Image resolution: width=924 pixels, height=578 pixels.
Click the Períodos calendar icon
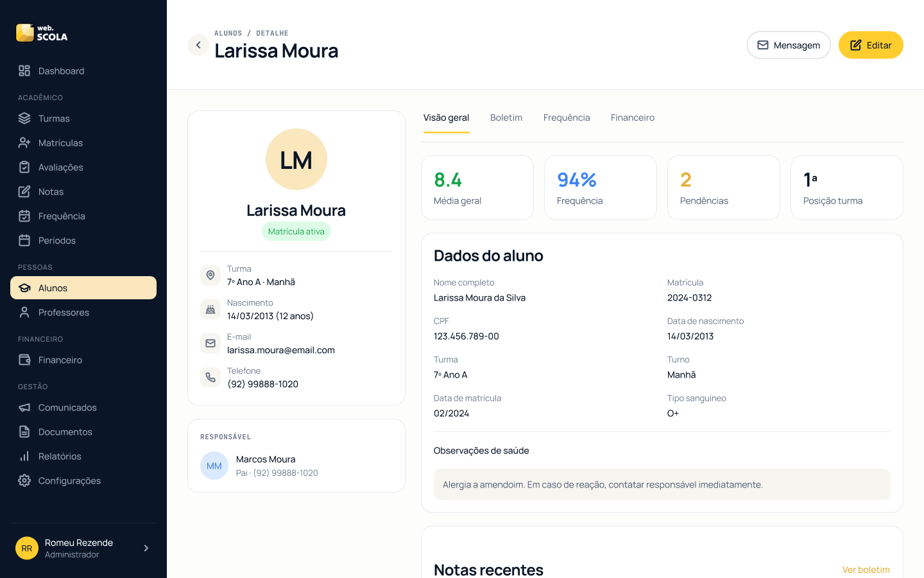pyautogui.click(x=24, y=240)
